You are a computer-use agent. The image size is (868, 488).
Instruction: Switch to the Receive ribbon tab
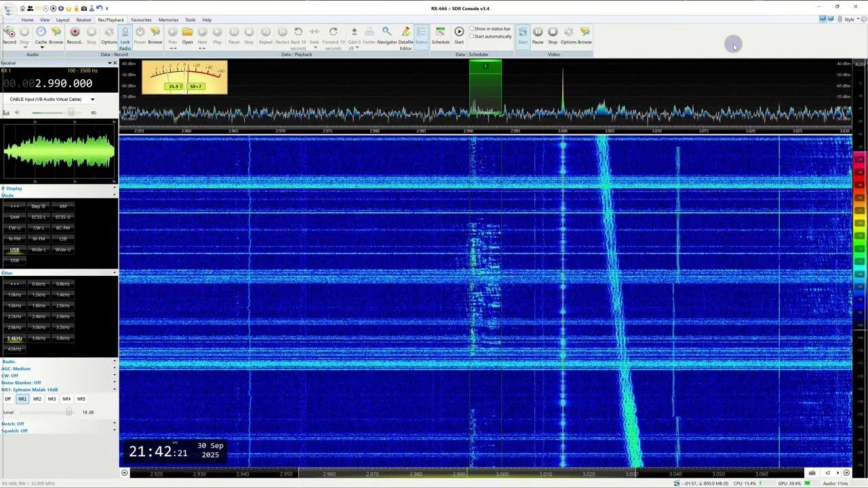click(x=83, y=20)
